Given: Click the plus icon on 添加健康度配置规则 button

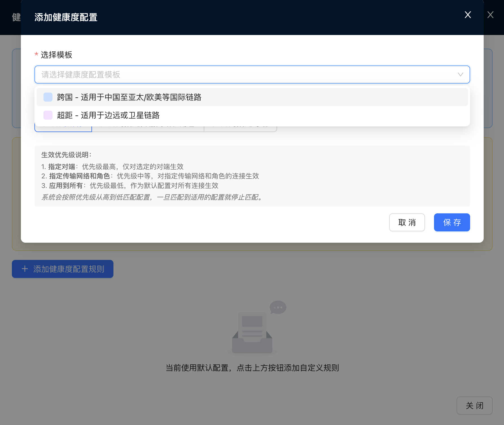Looking at the screenshot, I should point(25,269).
